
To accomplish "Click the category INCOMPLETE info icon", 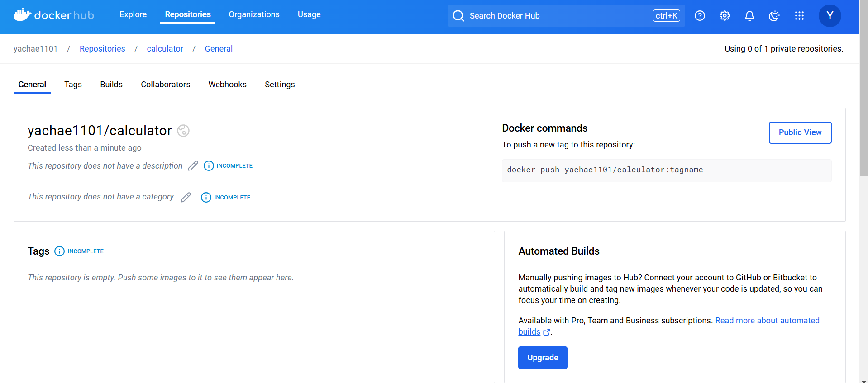I will point(206,198).
